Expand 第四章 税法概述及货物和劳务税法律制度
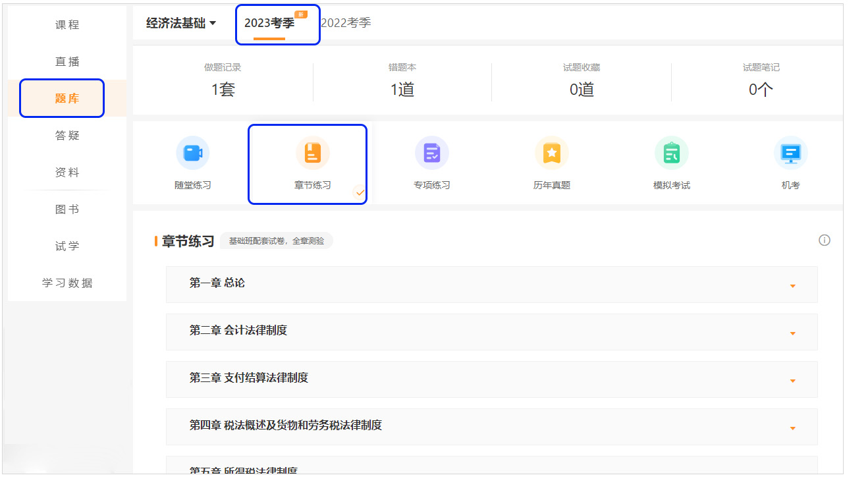Screen dimensions: 868x498 (792, 428)
